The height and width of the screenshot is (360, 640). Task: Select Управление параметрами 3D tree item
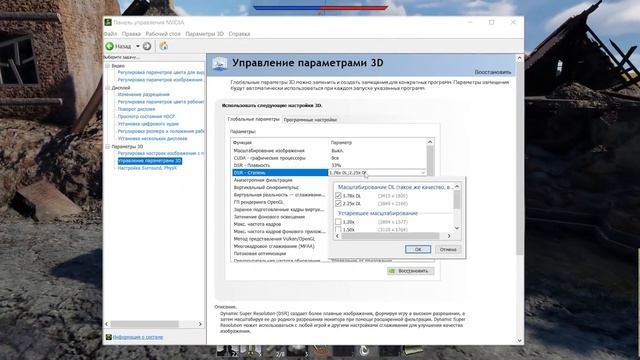pyautogui.click(x=150, y=161)
